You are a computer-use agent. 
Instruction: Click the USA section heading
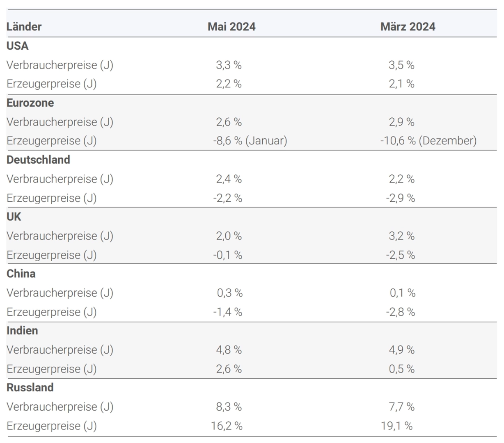click(18, 46)
